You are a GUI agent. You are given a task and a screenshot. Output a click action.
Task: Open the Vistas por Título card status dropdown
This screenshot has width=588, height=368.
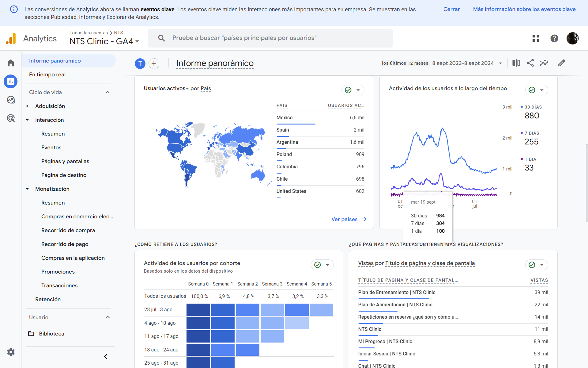(537, 265)
